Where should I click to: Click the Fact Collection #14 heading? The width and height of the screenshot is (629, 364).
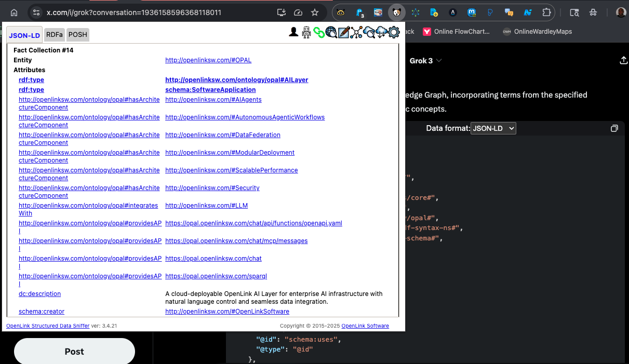pos(44,50)
